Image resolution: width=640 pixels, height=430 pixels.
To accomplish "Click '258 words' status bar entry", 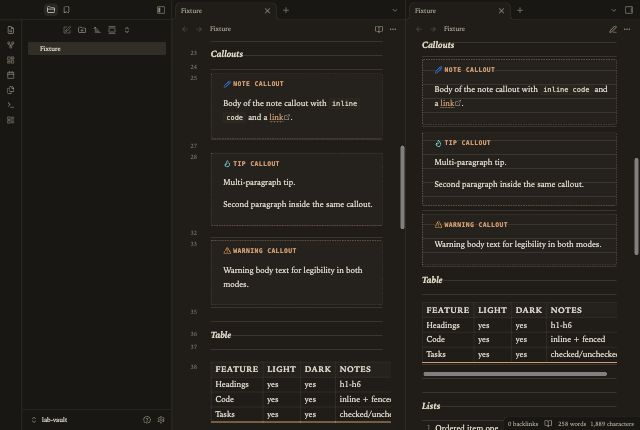I will point(572,424).
